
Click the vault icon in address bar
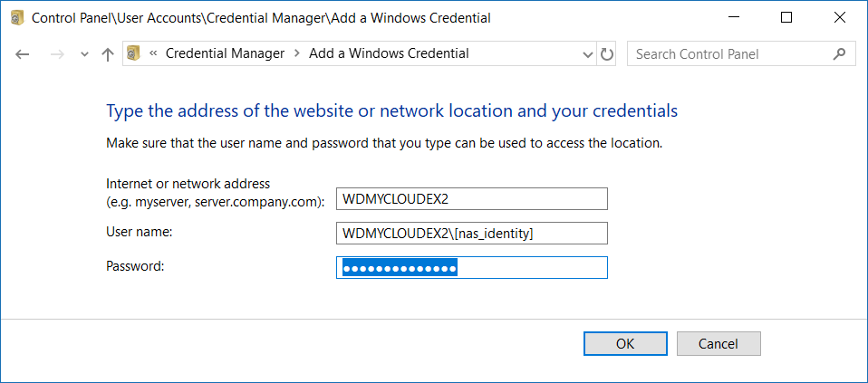(x=134, y=53)
